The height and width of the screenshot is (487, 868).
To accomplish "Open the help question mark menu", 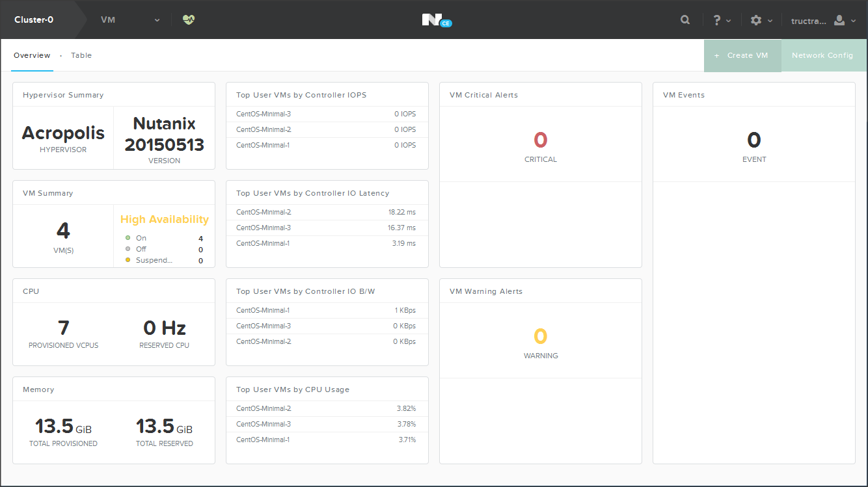I will 717,20.
